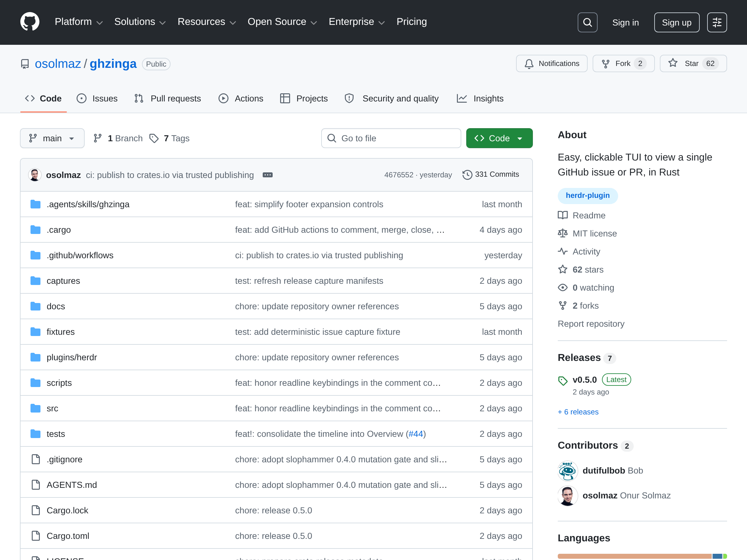Open the Projects tab
Viewport: 747px width, 560px height.
pyautogui.click(x=304, y=99)
